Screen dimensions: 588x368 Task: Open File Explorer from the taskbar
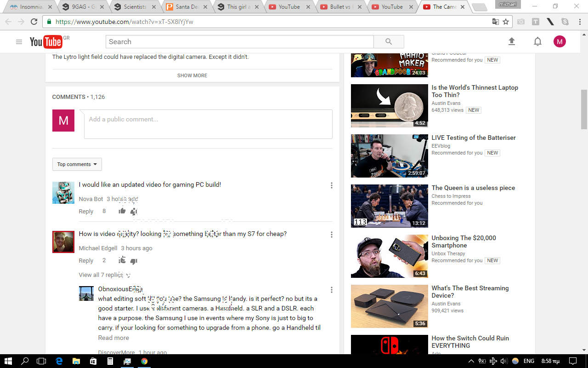(x=76, y=361)
